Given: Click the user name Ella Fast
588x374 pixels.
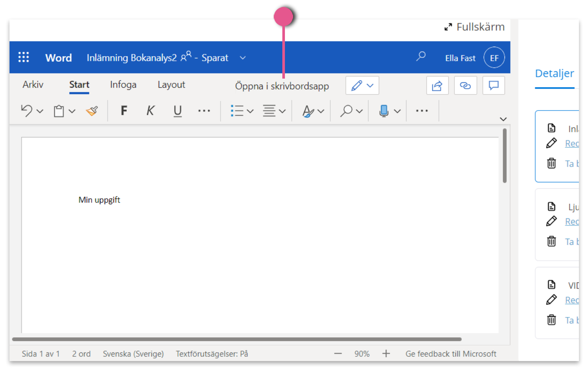Looking at the screenshot, I should tap(460, 58).
